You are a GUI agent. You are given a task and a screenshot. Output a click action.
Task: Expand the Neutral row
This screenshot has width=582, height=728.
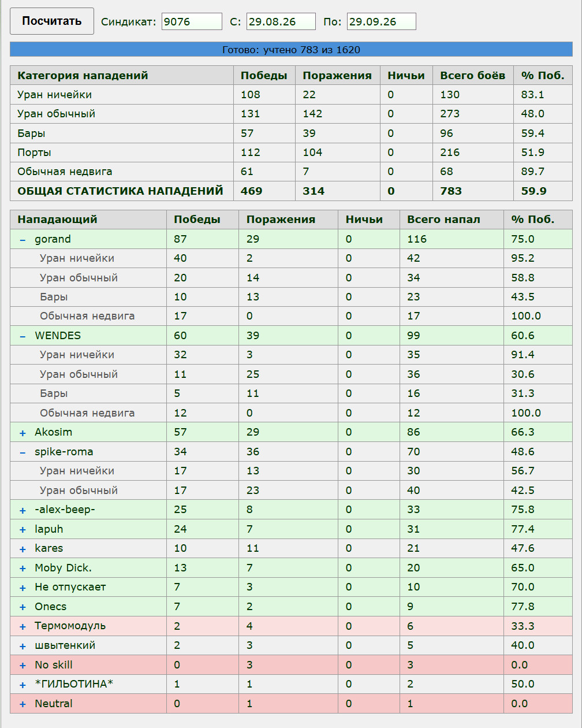click(x=23, y=704)
